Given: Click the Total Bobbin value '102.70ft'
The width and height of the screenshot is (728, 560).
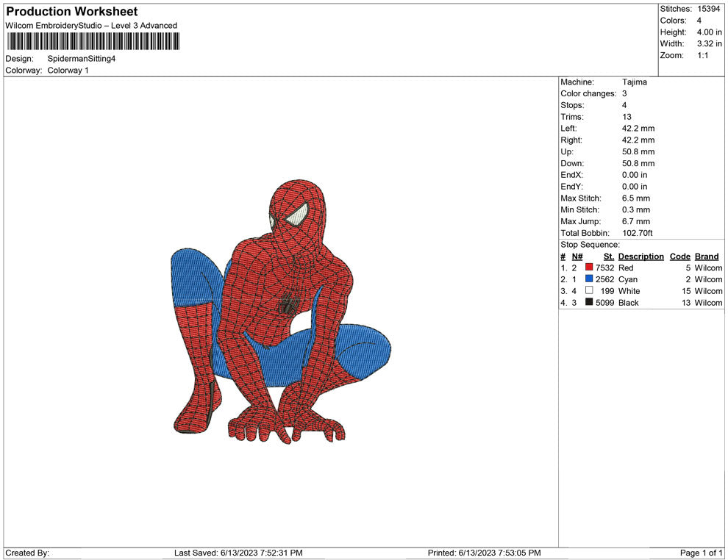Looking at the screenshot, I should (x=638, y=233).
